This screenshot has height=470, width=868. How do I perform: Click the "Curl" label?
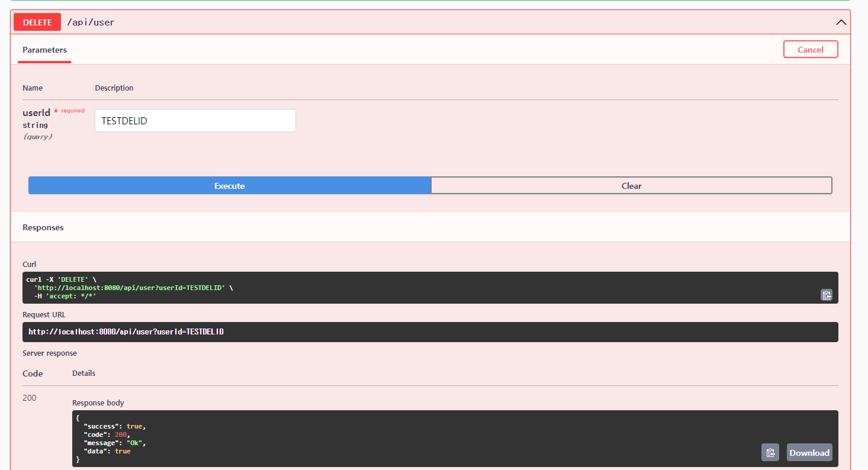click(30, 265)
